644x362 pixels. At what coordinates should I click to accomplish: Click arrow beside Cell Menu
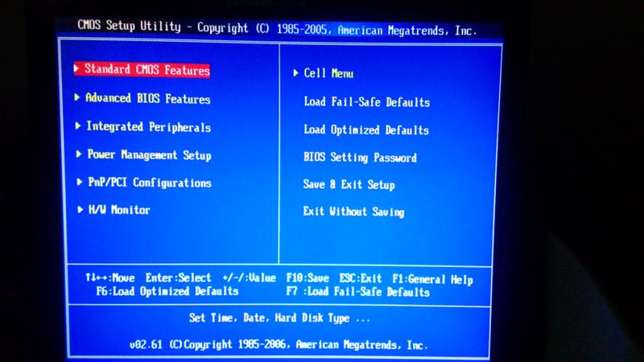pos(295,72)
